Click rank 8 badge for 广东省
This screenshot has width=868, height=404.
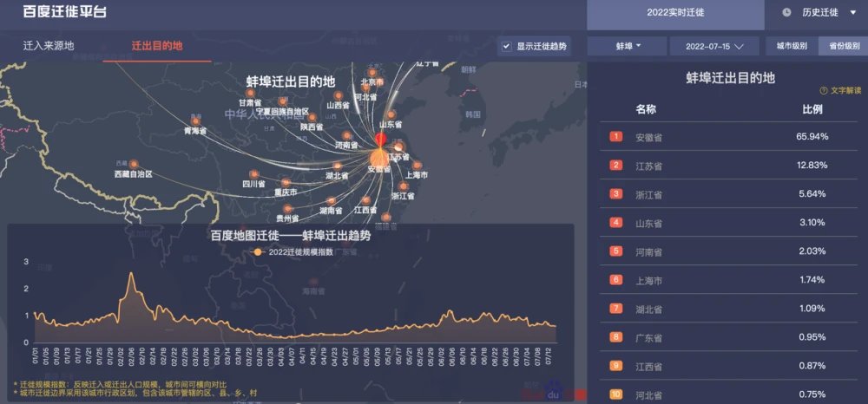616,337
